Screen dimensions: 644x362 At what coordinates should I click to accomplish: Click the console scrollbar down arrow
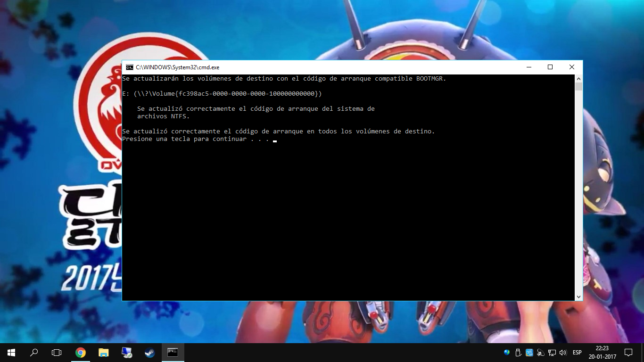pyautogui.click(x=578, y=296)
